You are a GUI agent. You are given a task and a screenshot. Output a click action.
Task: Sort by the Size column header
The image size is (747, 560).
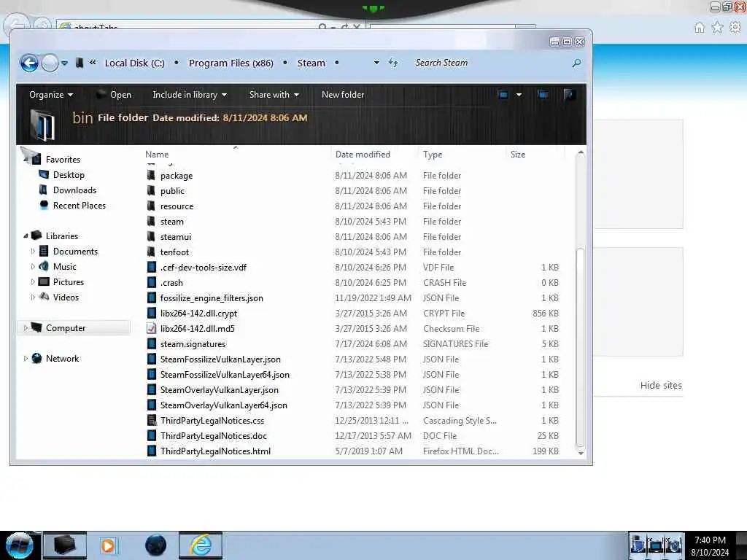[x=518, y=155]
